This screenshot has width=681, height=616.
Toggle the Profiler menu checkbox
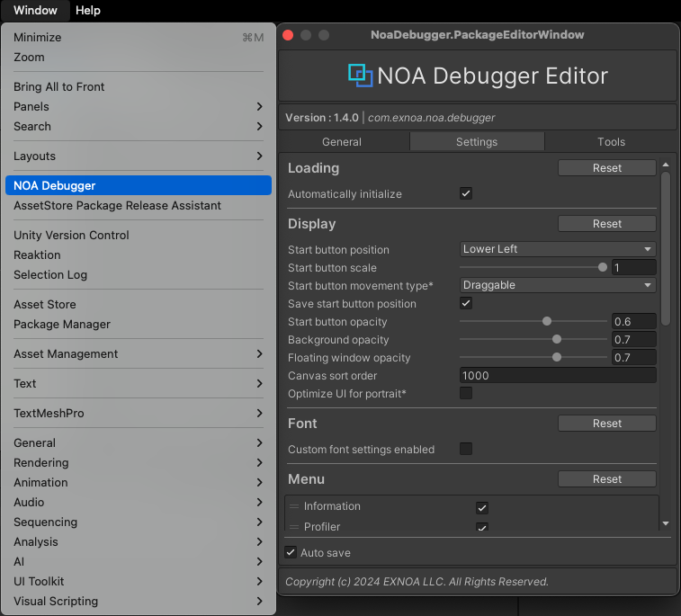(482, 527)
